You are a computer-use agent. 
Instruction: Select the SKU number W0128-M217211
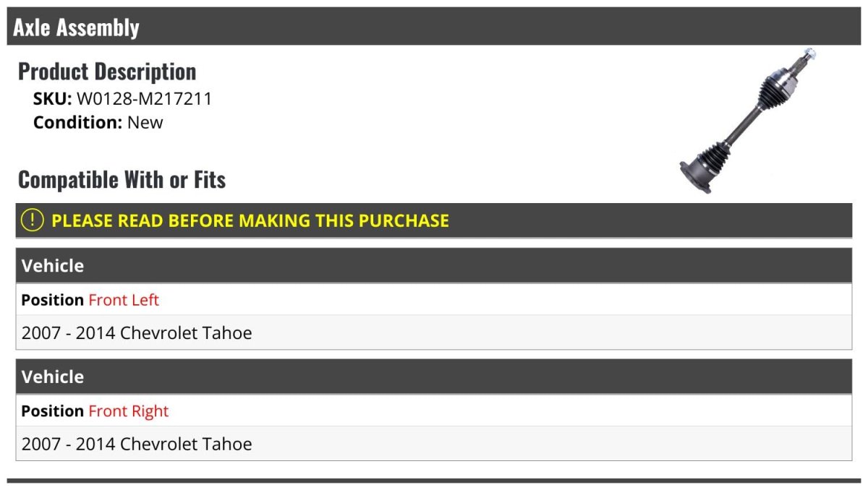pyautogui.click(x=144, y=99)
